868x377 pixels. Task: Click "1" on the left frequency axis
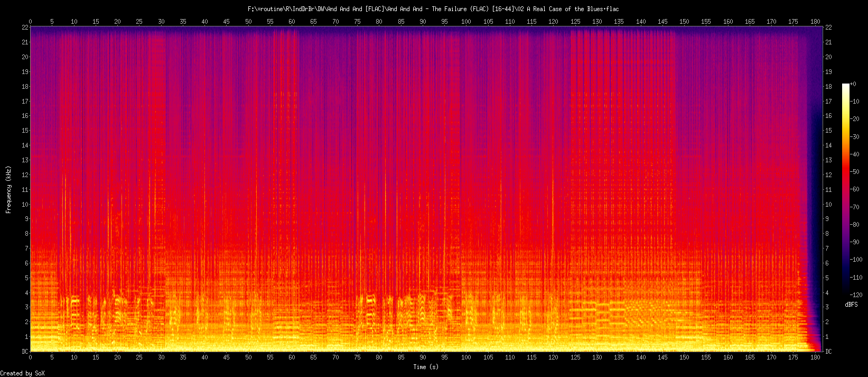pyautogui.click(x=26, y=337)
